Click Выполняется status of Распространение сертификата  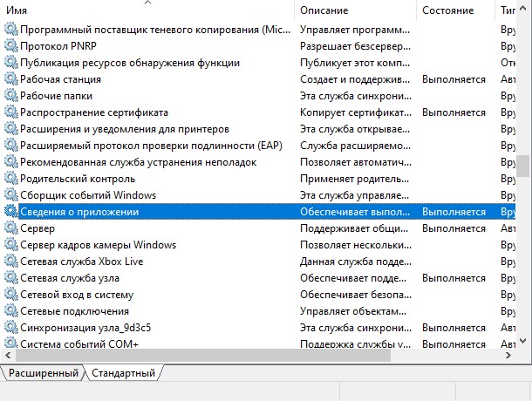pos(454,112)
